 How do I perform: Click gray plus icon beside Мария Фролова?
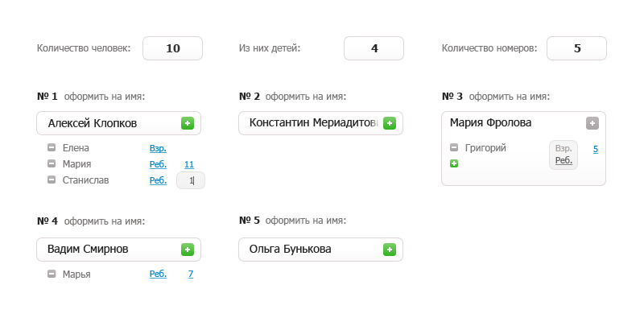tap(592, 123)
